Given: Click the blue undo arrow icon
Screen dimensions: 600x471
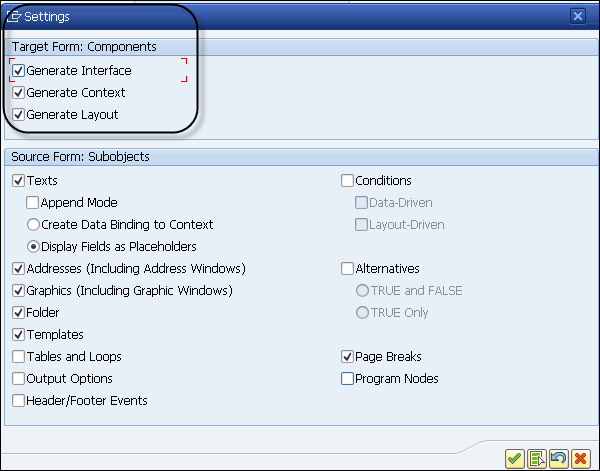Looking at the screenshot, I should coord(558,458).
